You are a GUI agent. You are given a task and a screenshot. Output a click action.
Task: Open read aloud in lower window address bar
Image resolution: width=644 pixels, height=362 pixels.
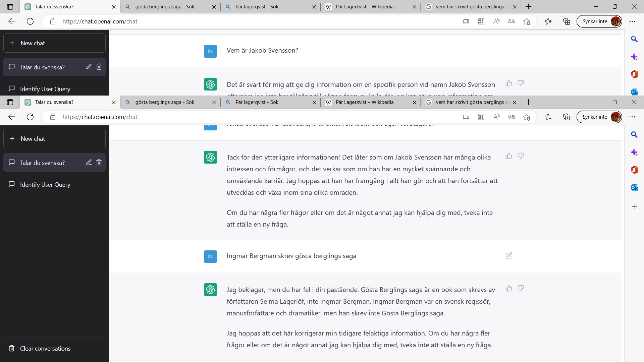[496, 117]
